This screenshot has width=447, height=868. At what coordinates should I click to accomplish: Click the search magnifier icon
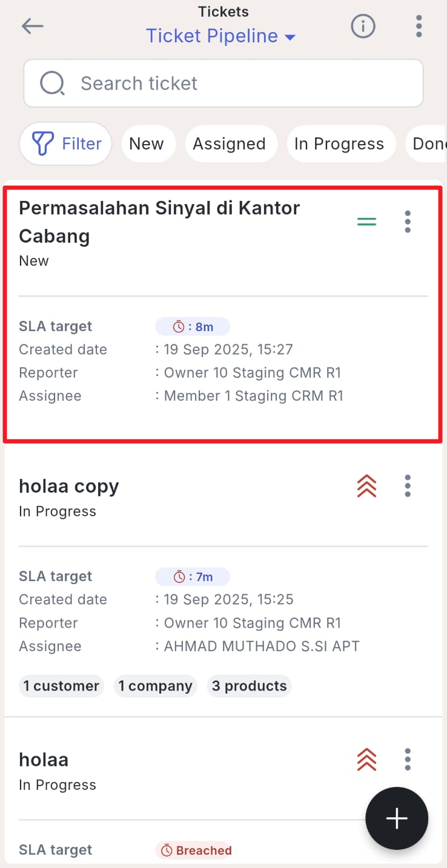[x=53, y=84]
